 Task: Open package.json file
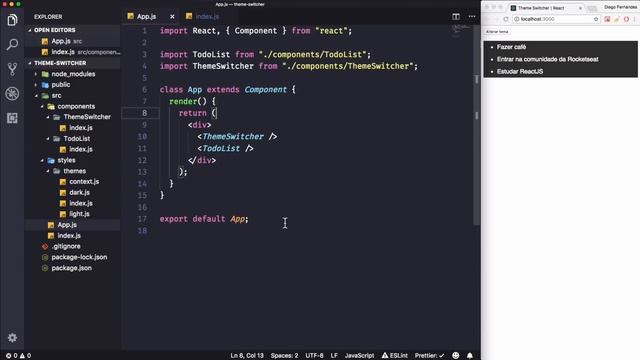71,268
